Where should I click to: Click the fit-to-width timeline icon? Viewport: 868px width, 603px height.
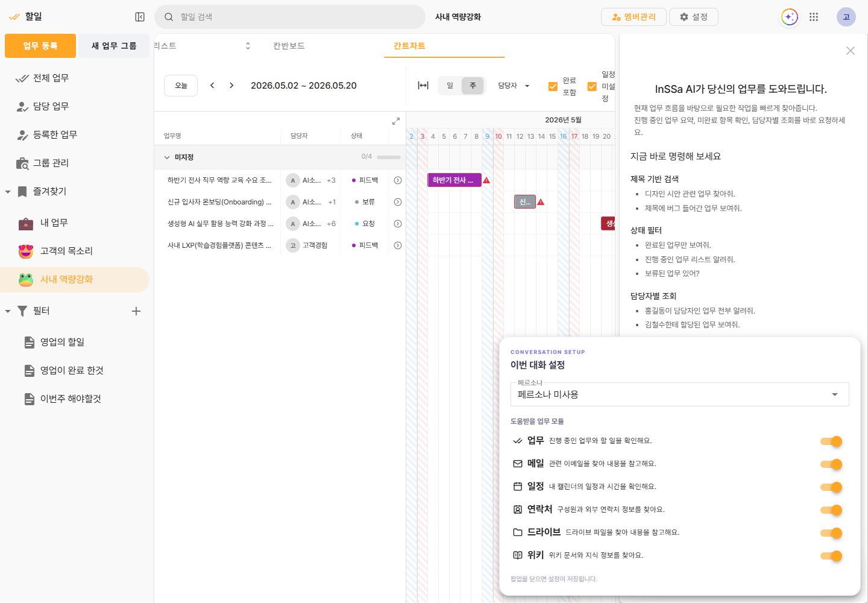click(423, 86)
